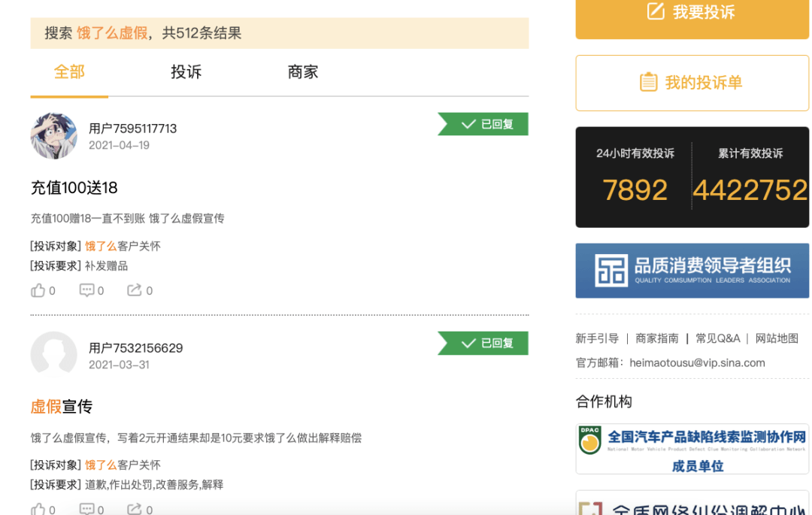Screen dimensions: 812x515
Task: Open 网站地图 link
Action: [x=777, y=338]
